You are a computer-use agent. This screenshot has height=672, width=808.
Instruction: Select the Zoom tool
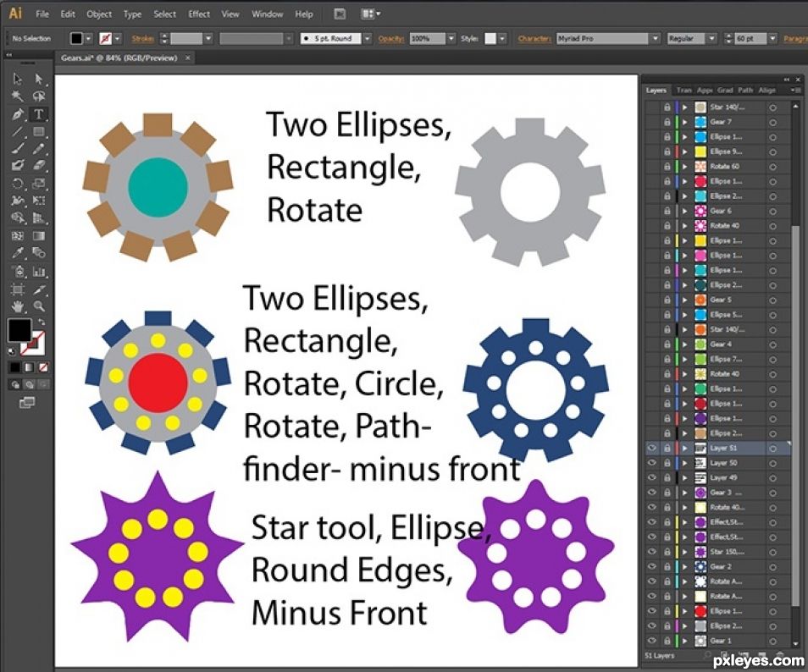[x=39, y=307]
